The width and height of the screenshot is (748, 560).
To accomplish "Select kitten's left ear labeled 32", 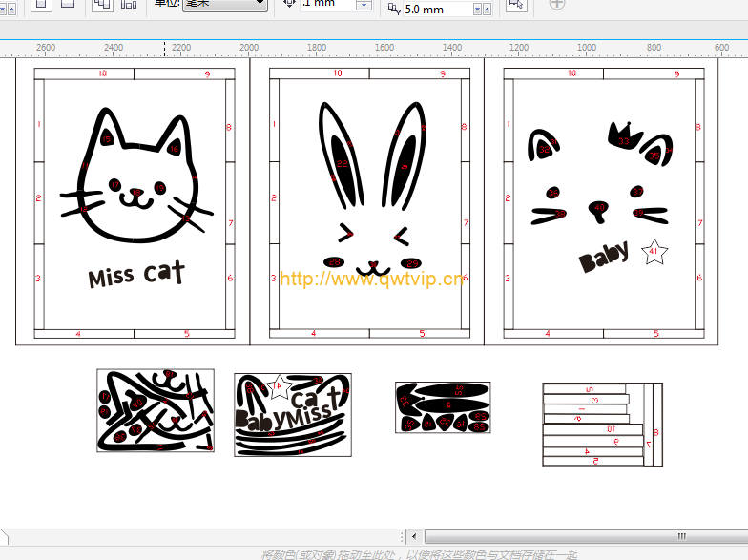I will [x=544, y=149].
